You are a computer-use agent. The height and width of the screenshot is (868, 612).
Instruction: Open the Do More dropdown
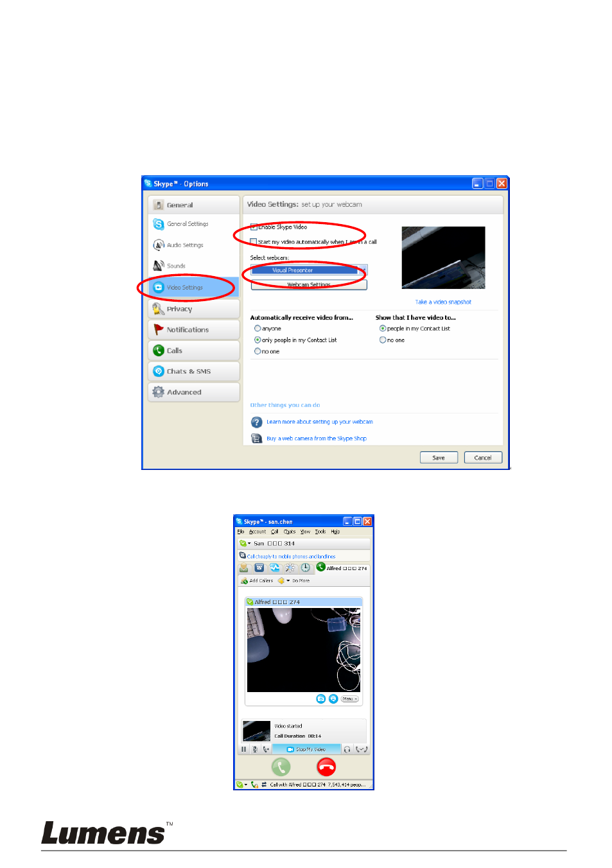[295, 580]
